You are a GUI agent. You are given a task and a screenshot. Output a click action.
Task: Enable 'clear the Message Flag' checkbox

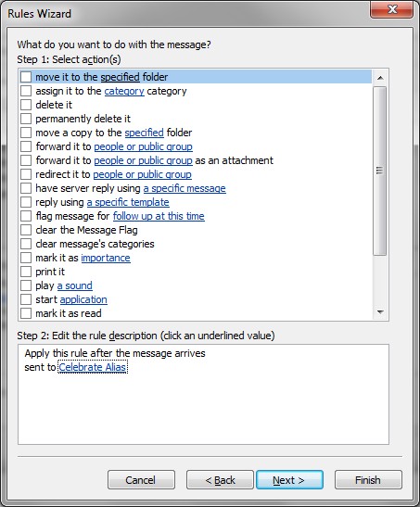point(26,230)
